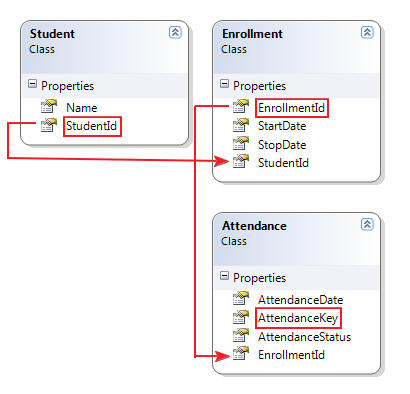
Task: Click the StopDate property icon
Action: pos(241,144)
